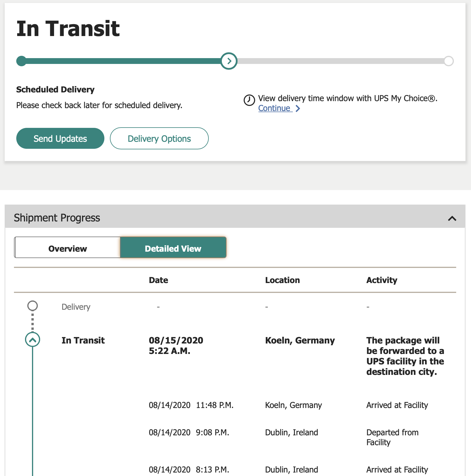Click the In Transit heading
The image size is (471, 476).
68,28
